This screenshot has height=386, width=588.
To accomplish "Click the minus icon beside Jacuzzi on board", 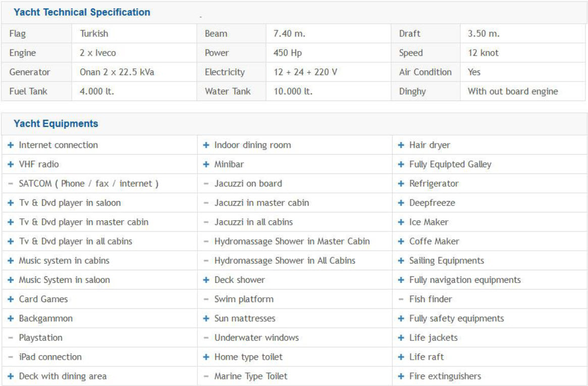I will 206,183.
